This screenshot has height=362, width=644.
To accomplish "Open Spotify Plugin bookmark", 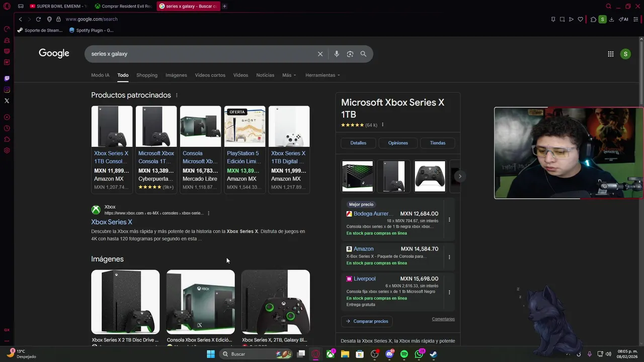I will [x=91, y=30].
